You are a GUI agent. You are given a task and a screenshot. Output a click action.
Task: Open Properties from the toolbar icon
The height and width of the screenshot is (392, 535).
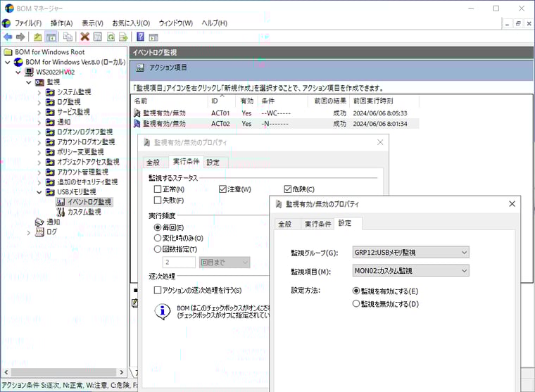tap(98, 37)
